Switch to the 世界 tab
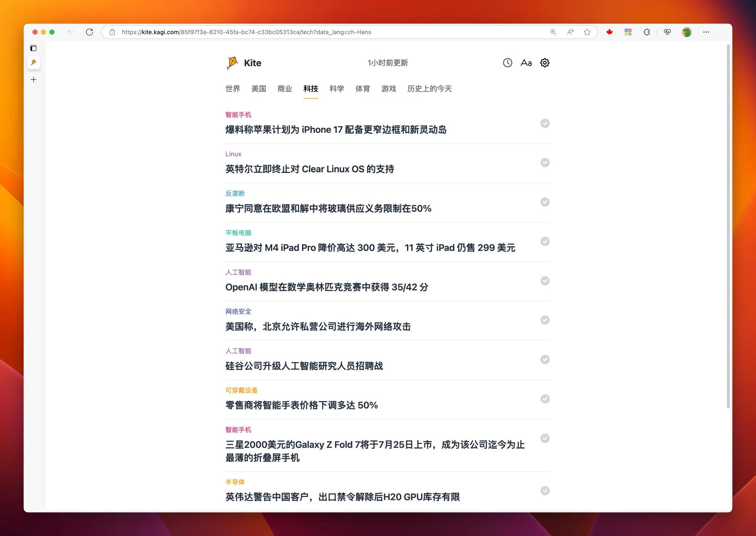Image resolution: width=756 pixels, height=536 pixels. click(x=232, y=89)
